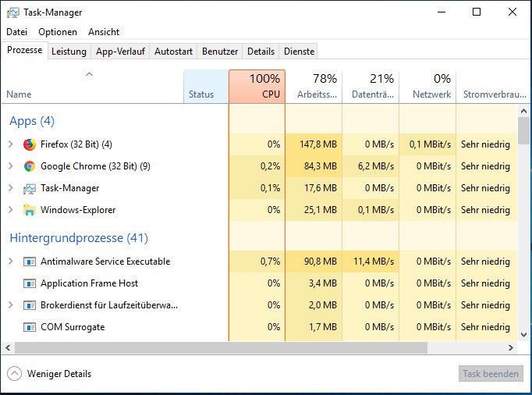Screen dimensions: 532x395
Task: Click the Application Frame Host icon
Action: [30, 283]
